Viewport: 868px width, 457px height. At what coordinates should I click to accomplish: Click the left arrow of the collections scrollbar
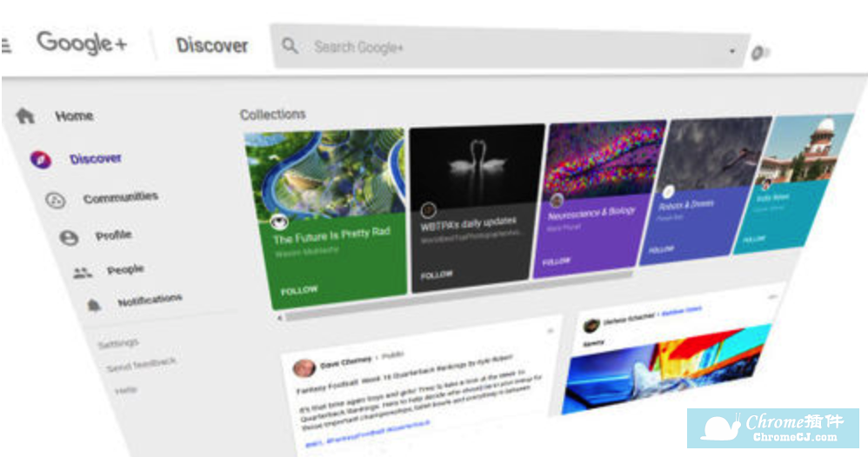279,318
